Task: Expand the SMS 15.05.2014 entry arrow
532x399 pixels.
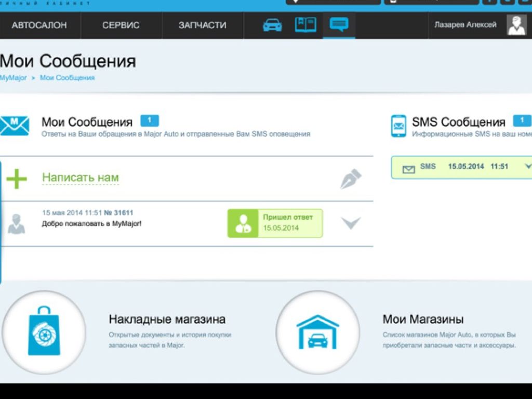Action: point(528,167)
